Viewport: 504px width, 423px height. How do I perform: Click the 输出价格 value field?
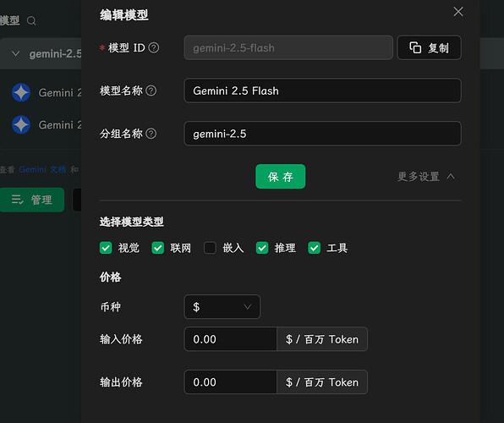click(231, 382)
